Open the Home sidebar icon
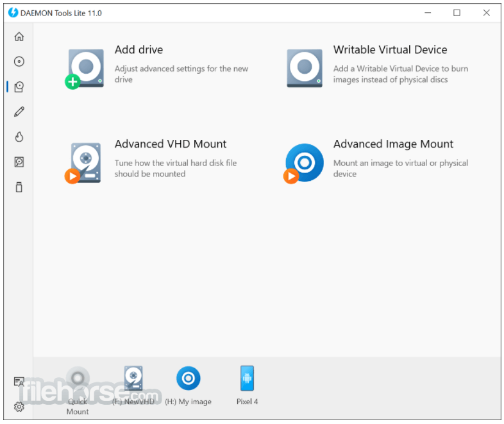Image resolution: width=504 pixels, height=424 pixels. pos(19,37)
